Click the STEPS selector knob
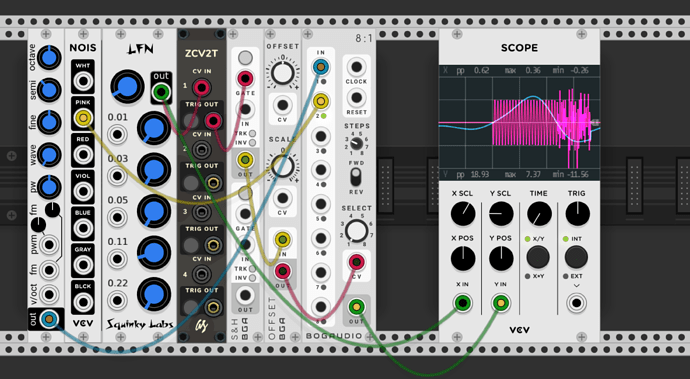Viewport: 690px width, 379px height. pos(356,144)
